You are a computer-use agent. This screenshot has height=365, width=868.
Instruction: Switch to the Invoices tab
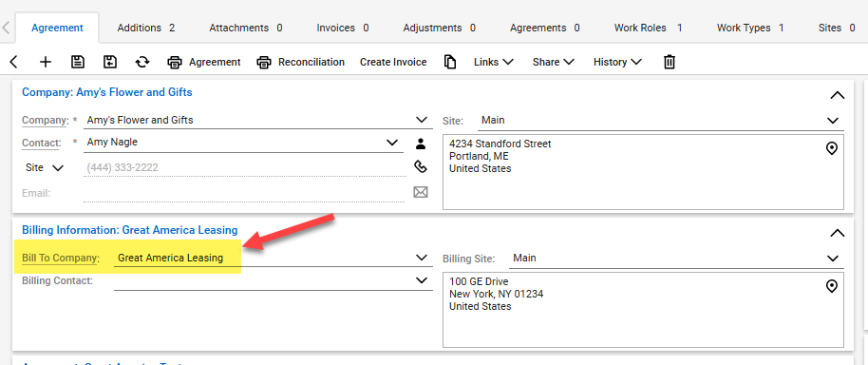(x=343, y=28)
